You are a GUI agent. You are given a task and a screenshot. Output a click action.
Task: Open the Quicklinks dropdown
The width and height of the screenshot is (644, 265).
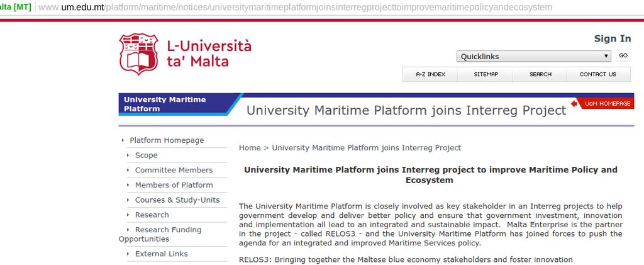[x=533, y=56]
